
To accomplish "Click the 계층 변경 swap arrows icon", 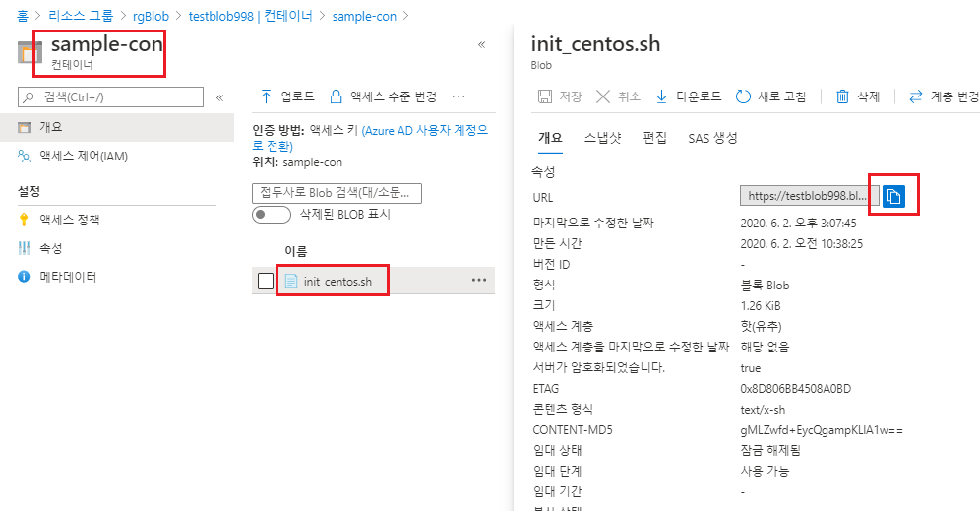I will click(x=916, y=96).
